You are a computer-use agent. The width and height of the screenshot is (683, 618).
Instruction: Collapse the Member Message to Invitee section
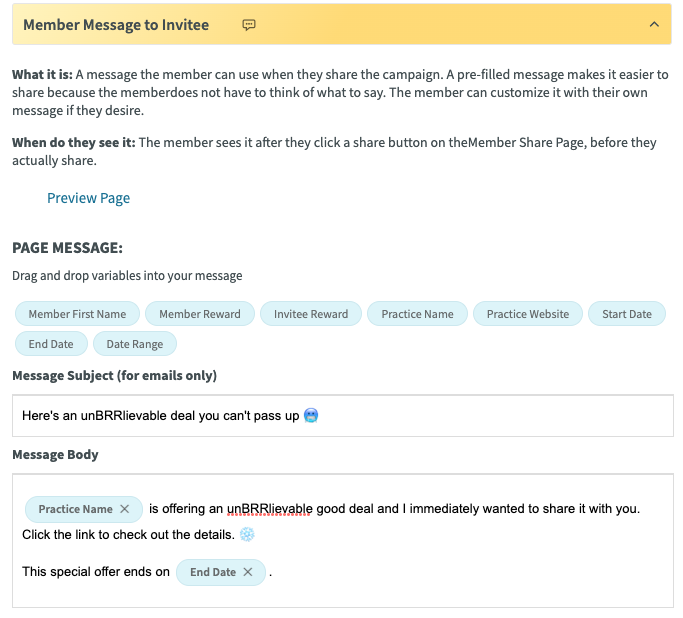tap(654, 24)
